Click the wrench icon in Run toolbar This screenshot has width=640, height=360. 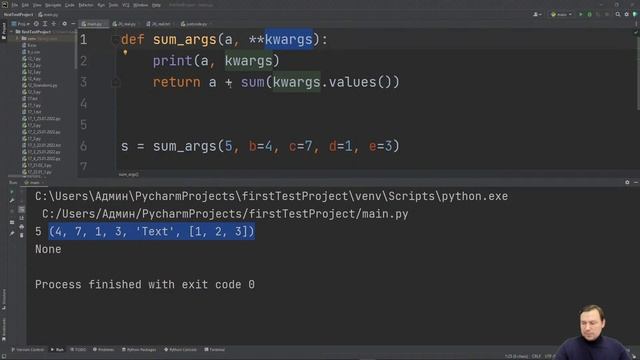coord(12,200)
